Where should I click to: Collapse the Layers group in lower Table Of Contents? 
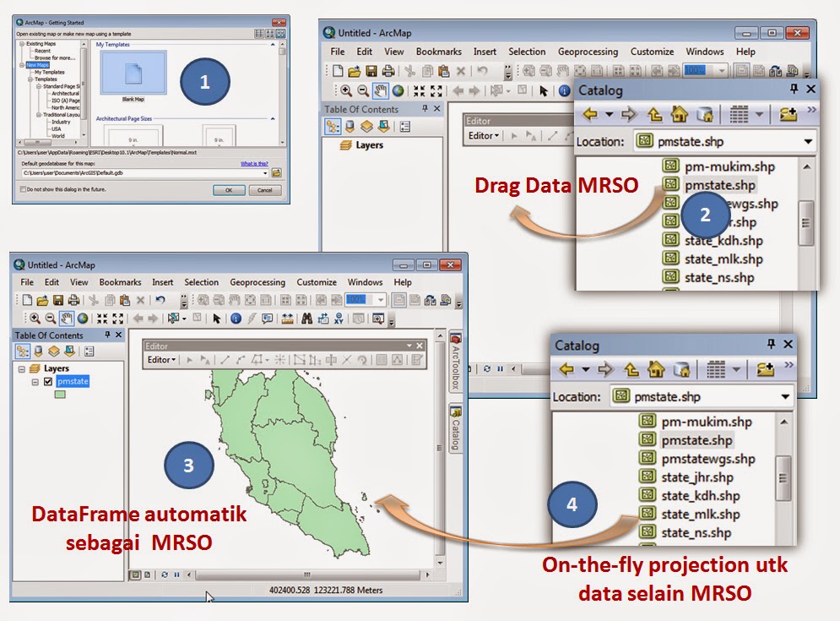click(x=21, y=369)
